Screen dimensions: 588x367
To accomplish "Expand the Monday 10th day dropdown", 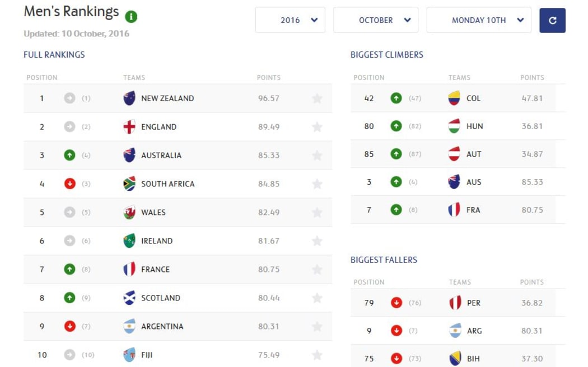I will pos(479,20).
